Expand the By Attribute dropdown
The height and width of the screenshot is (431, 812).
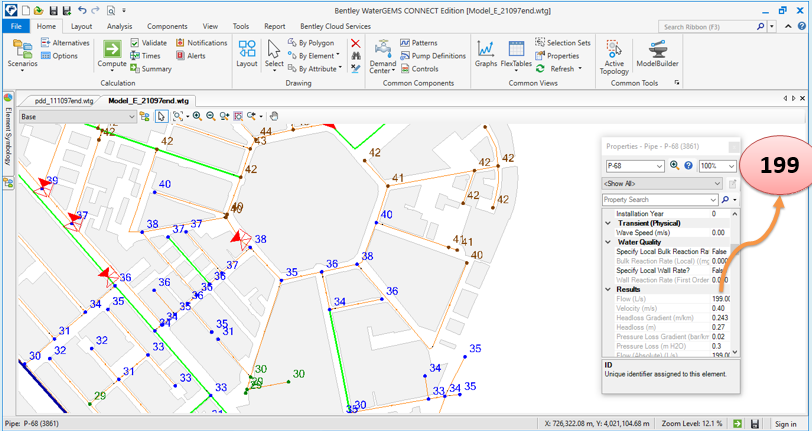click(x=340, y=67)
